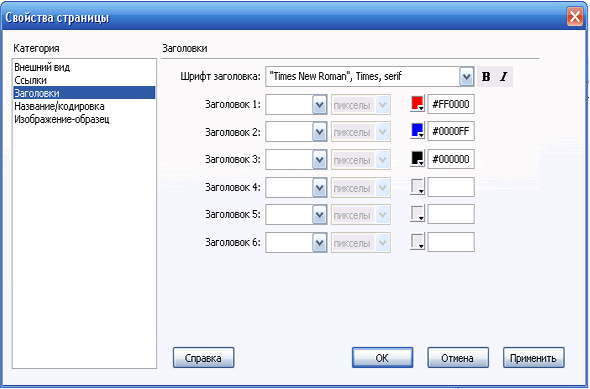Image resolution: width=590 pixels, height=389 pixels.
Task: Click the #000000 color value field
Action: click(x=451, y=160)
